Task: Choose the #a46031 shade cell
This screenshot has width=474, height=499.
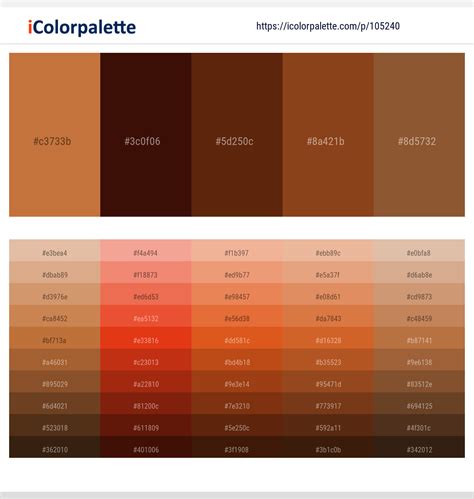Action: coord(55,360)
